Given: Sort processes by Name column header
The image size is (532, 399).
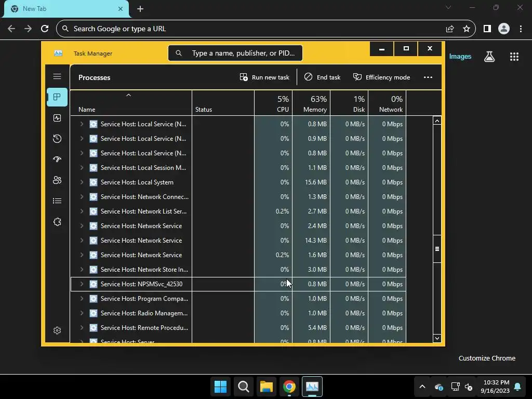Looking at the screenshot, I should coord(131,103).
